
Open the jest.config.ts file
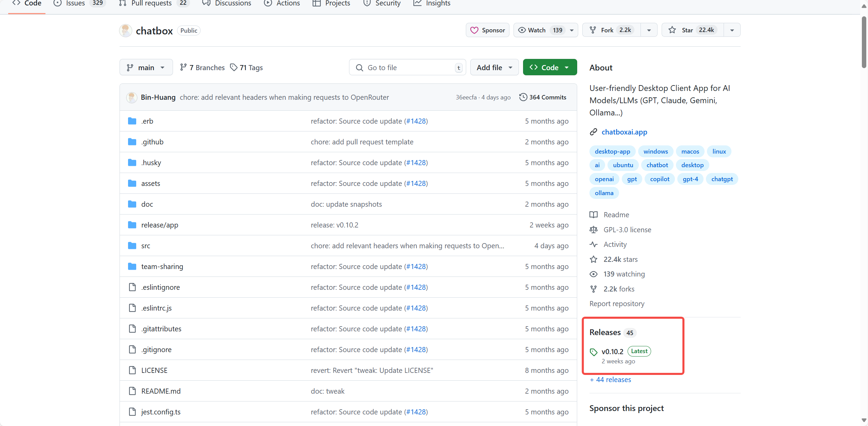pos(161,412)
